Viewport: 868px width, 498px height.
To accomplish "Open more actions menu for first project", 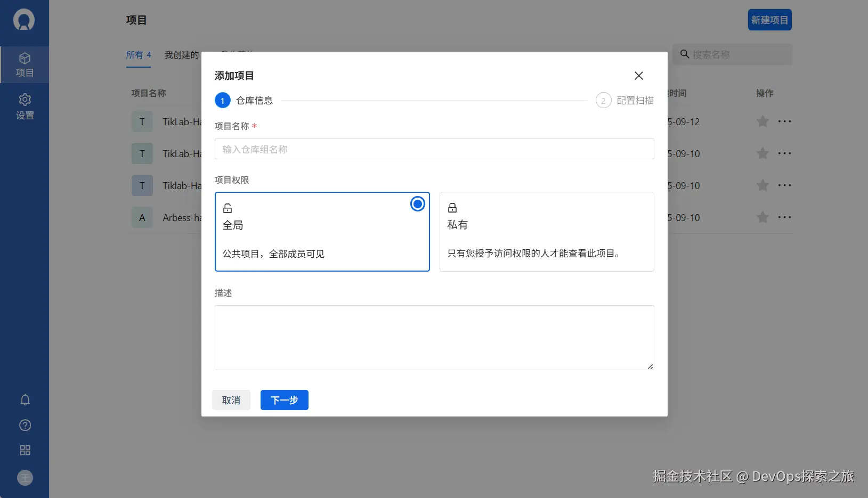I will (x=784, y=121).
